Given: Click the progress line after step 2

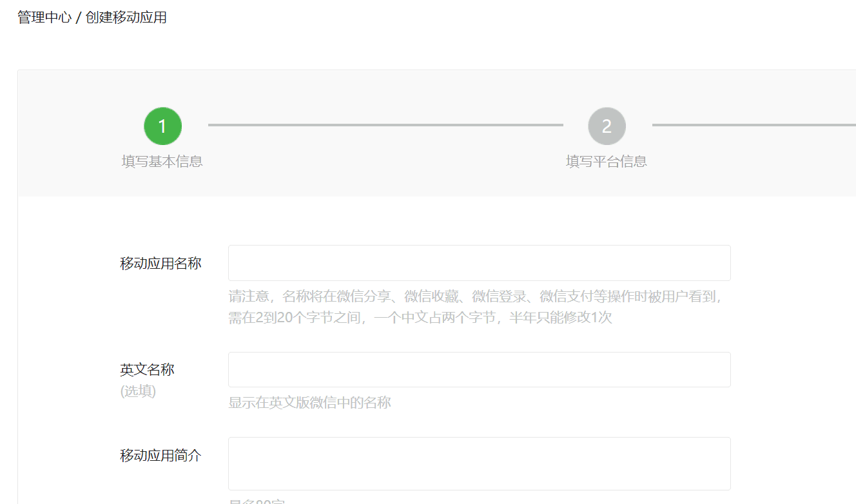Looking at the screenshot, I should [754, 125].
